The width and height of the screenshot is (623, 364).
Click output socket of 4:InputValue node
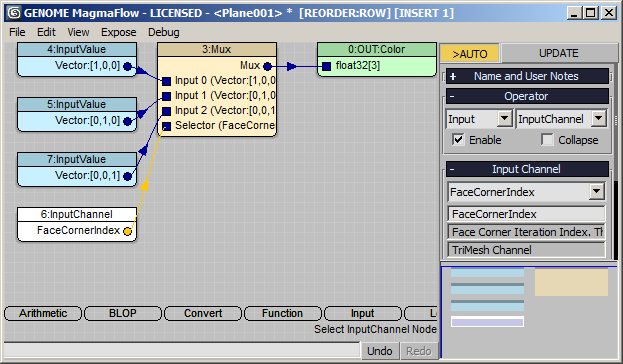(x=128, y=66)
